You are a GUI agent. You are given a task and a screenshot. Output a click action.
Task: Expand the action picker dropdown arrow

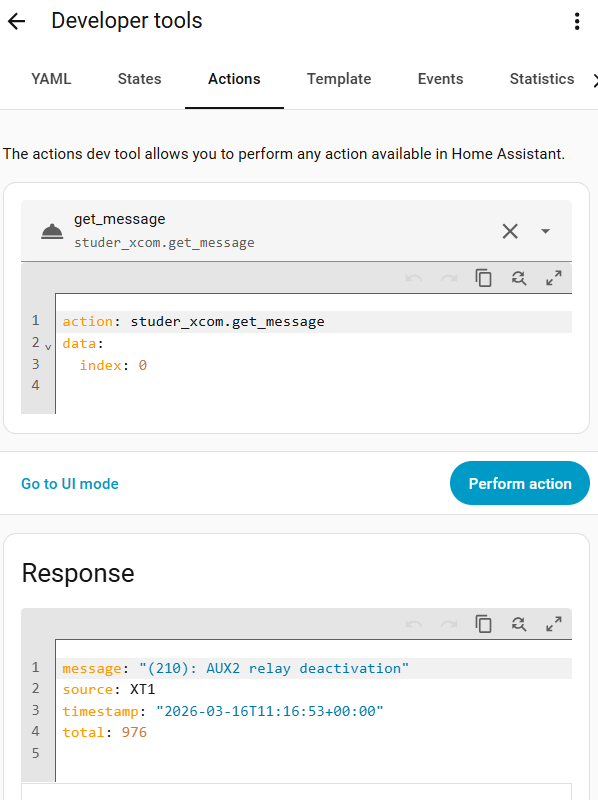(545, 231)
